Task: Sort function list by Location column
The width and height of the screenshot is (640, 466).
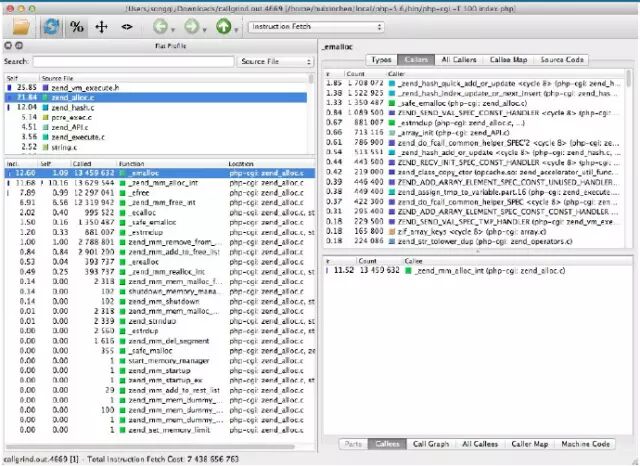Action: [x=271, y=164]
